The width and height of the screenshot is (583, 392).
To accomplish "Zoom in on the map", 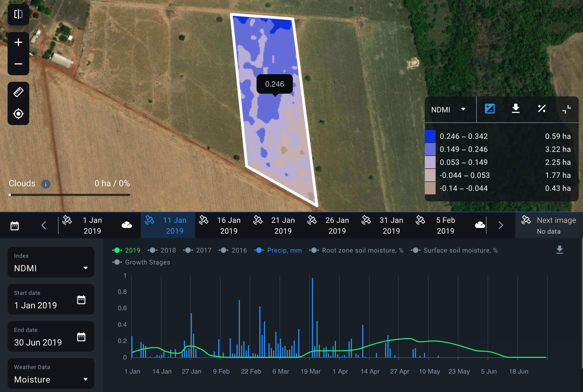I will [18, 43].
